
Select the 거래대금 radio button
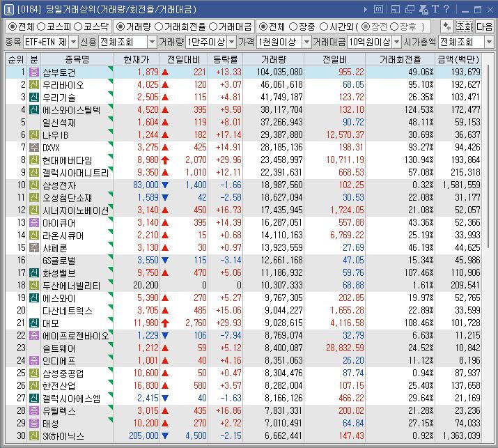tap(213, 26)
